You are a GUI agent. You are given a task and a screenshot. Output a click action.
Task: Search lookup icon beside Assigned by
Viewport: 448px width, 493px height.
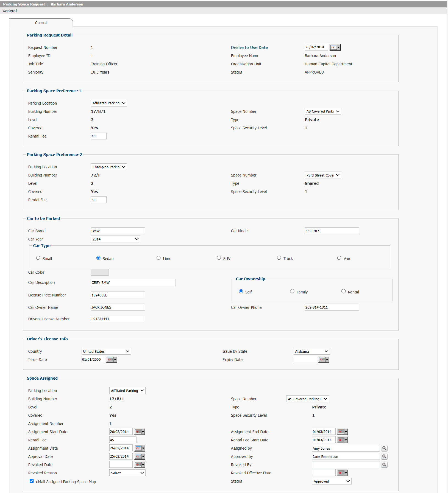pyautogui.click(x=384, y=448)
